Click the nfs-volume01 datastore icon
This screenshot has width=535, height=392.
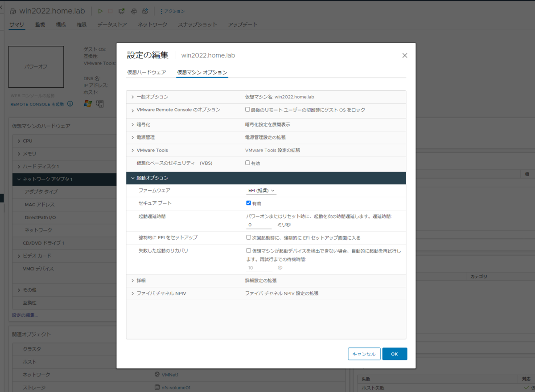pyautogui.click(x=157, y=388)
